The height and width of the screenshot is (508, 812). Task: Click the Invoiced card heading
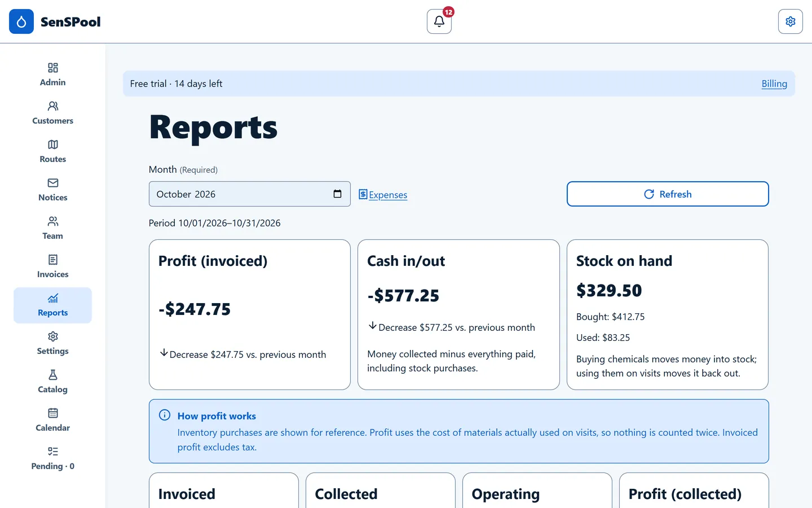pyautogui.click(x=187, y=494)
